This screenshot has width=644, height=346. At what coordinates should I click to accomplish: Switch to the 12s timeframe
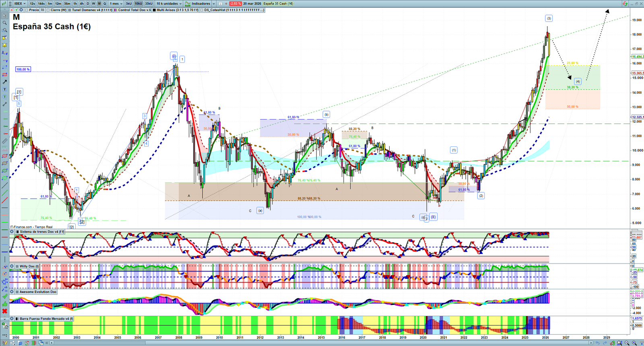point(32,4)
